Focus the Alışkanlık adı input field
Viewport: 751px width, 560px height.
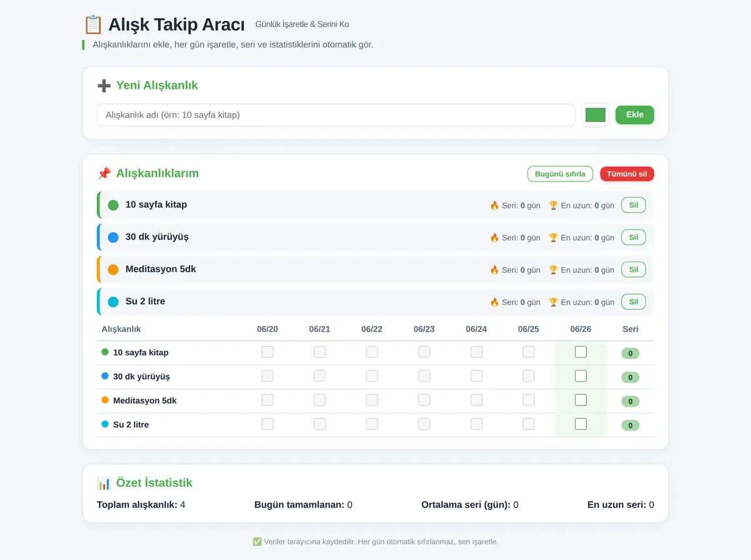point(336,115)
